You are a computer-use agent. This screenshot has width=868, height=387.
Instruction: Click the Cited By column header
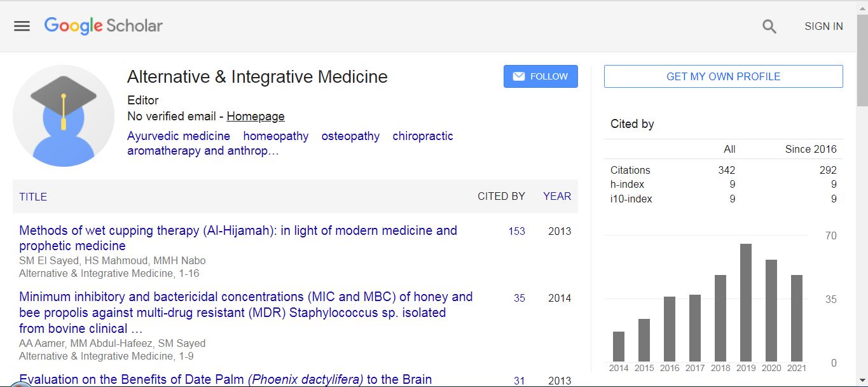(501, 197)
